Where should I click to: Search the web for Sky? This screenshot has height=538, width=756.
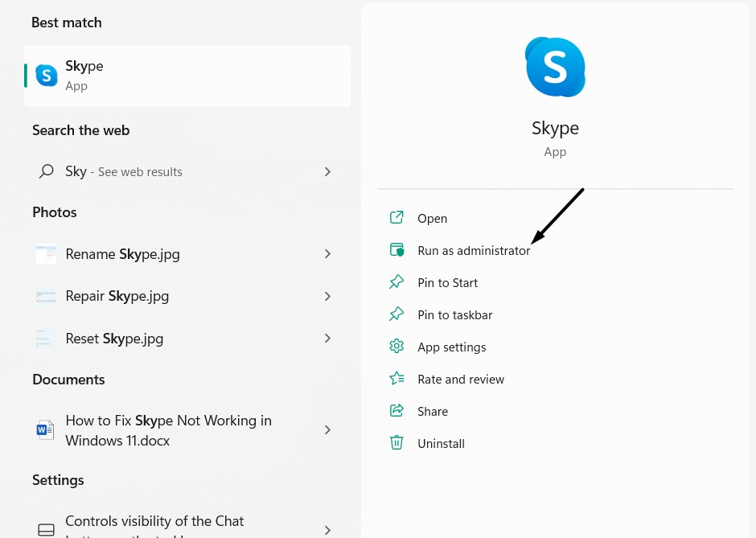pos(123,172)
